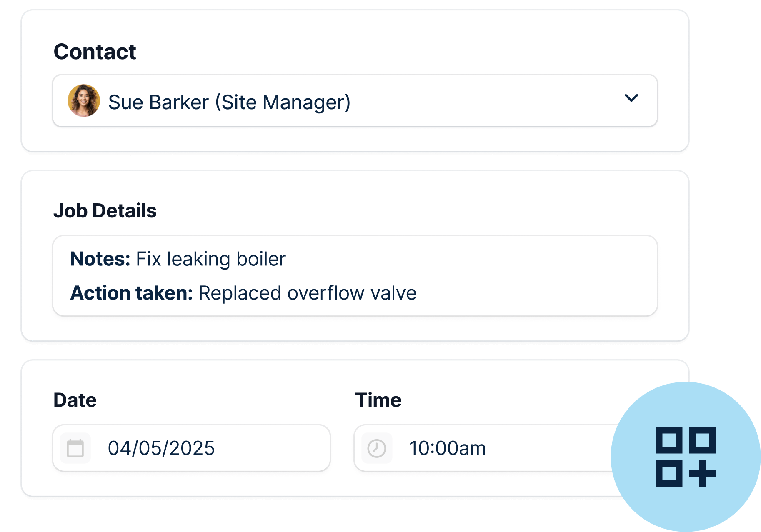Image resolution: width=761 pixels, height=532 pixels.
Task: Open the contact picker to change Site Manager
Action: pyautogui.click(x=354, y=100)
